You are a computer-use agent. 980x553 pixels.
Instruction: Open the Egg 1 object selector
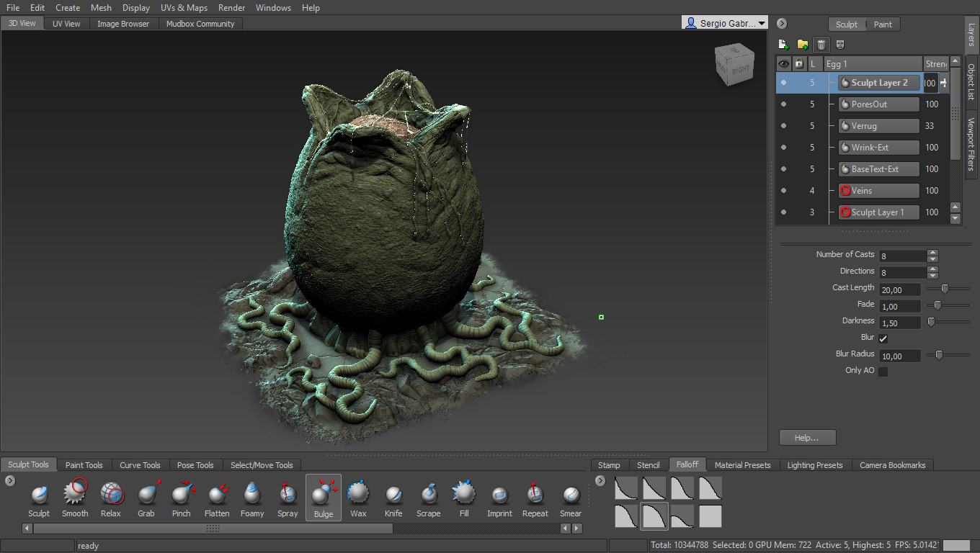coord(873,63)
